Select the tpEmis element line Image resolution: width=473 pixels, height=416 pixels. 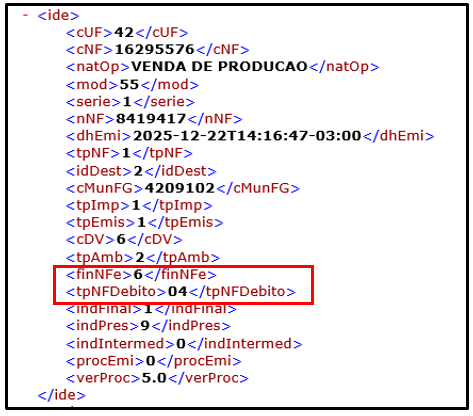[x=145, y=222]
